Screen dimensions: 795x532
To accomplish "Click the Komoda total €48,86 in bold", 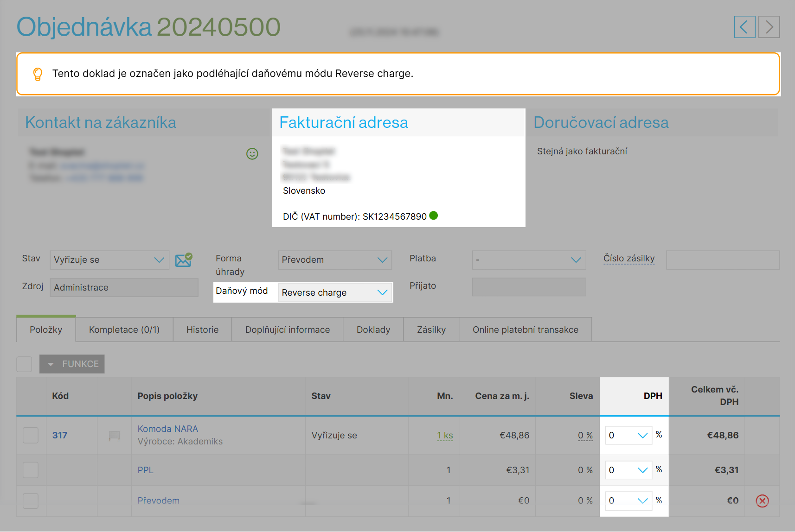I will (723, 435).
